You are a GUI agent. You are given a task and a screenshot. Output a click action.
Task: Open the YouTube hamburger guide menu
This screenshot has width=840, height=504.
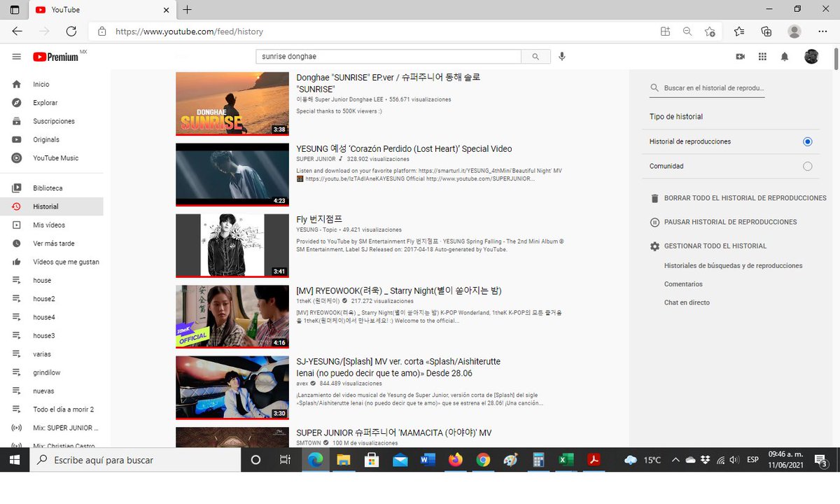point(17,57)
